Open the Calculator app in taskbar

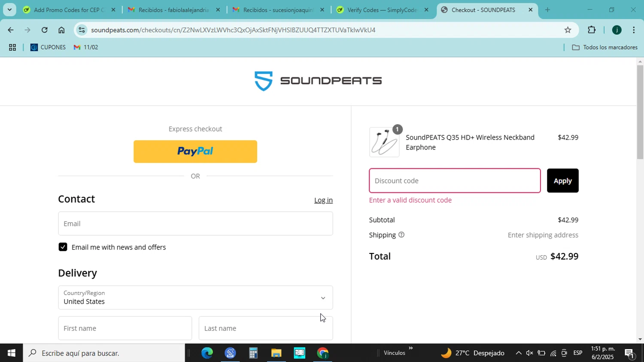point(253,353)
